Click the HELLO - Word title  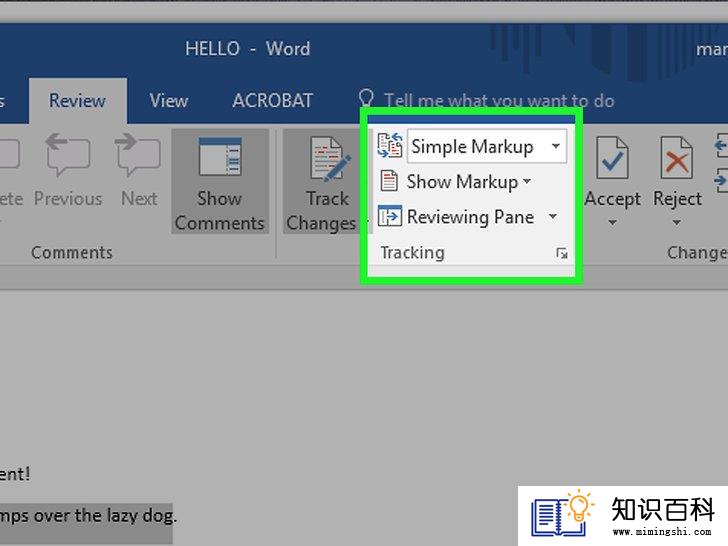[x=247, y=48]
